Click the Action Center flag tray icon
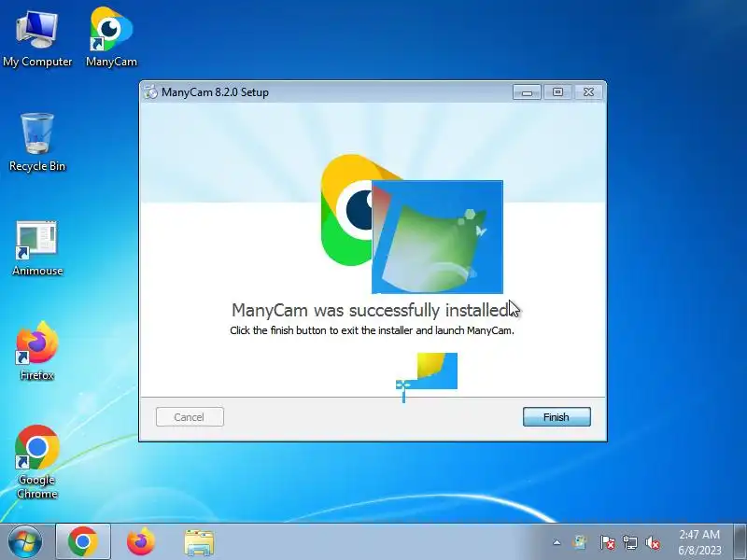Viewport: 747px width, 560px height. (x=607, y=542)
